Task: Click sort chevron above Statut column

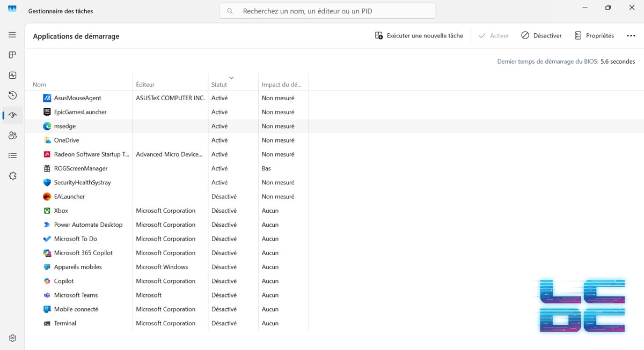Action: click(231, 78)
